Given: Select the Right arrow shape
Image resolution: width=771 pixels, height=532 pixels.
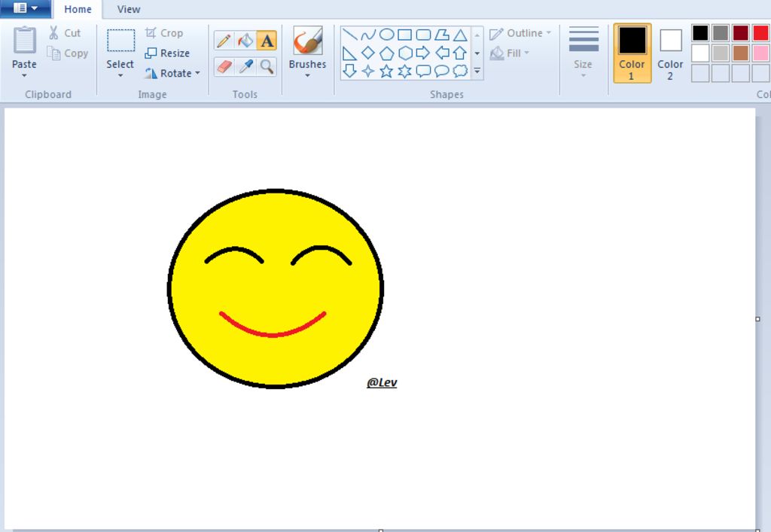Looking at the screenshot, I should (x=423, y=53).
